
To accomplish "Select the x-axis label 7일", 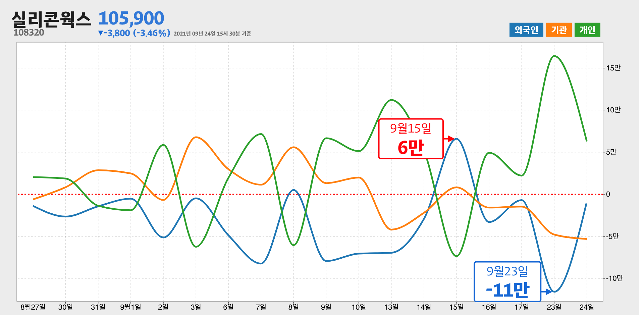I will tap(261, 307).
